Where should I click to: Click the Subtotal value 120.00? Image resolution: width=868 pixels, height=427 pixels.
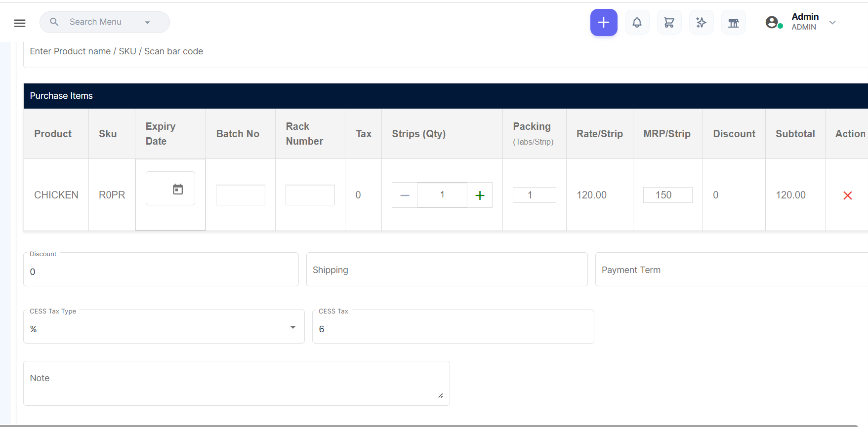[791, 195]
